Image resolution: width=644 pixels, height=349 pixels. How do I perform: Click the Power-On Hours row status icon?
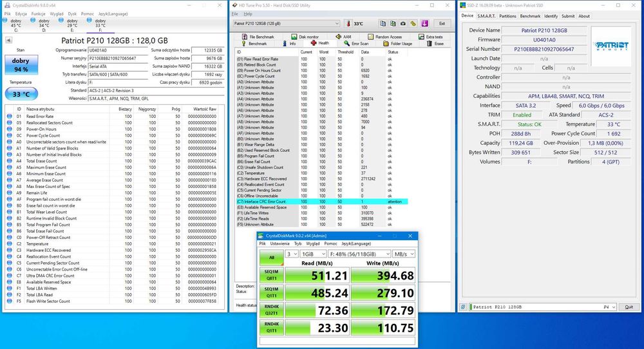point(10,129)
